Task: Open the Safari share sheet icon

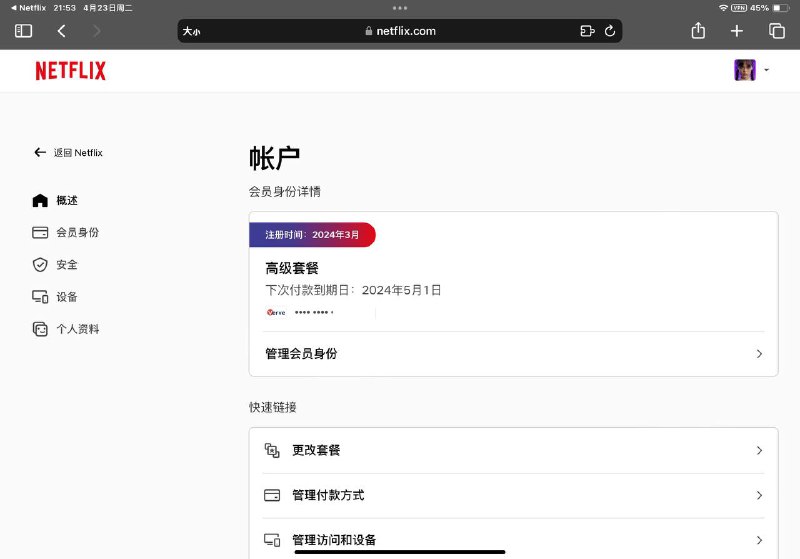Action: (x=698, y=31)
